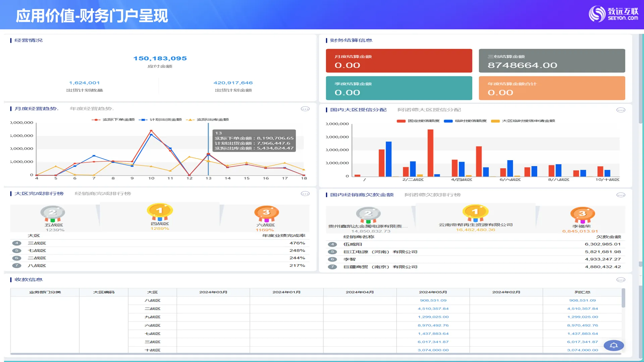
Task: Toggle 实际出库金额 legend series
Action: [207, 120]
